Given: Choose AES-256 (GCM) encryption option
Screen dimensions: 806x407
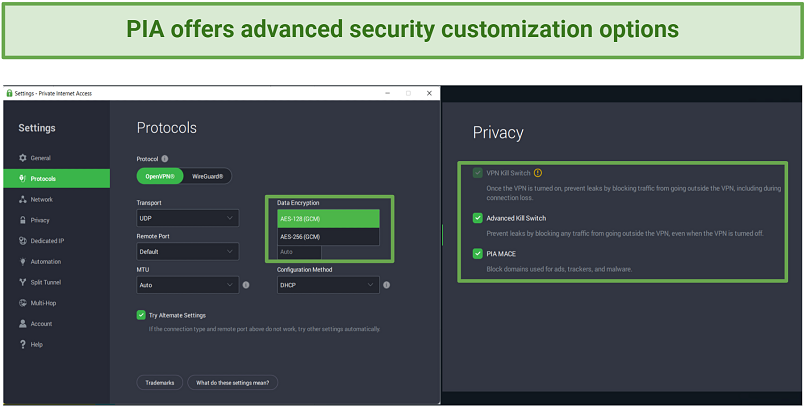Looking at the screenshot, I should pos(328,236).
